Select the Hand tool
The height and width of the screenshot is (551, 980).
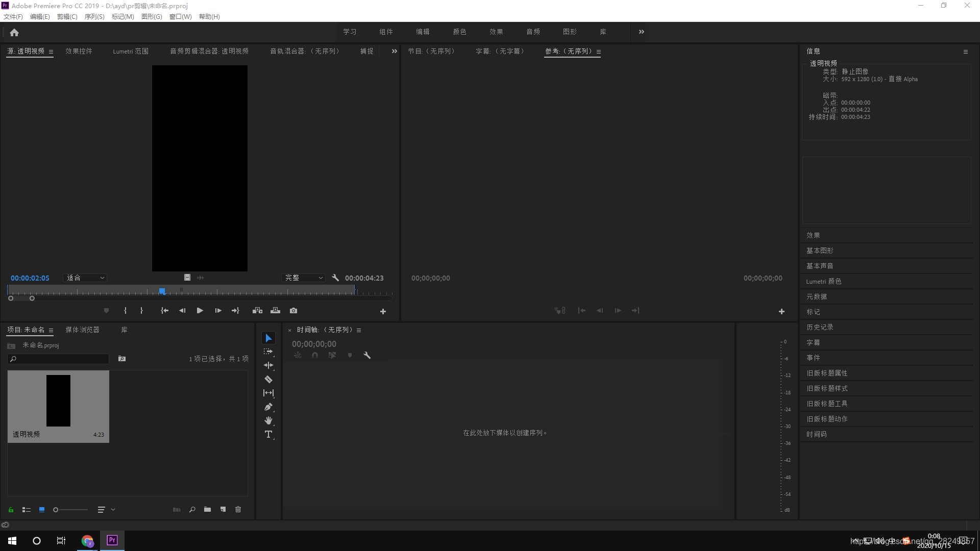click(268, 421)
